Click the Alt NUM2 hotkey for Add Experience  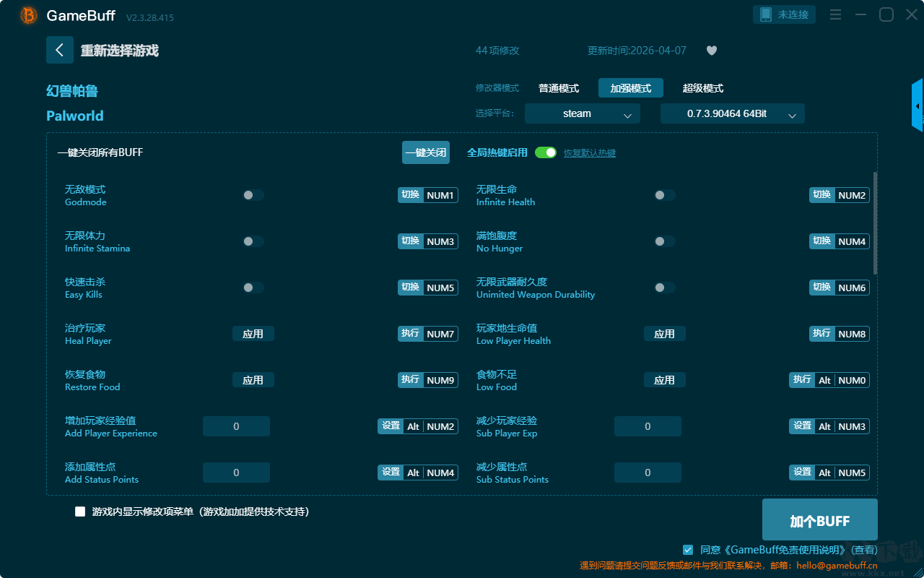[x=418, y=426]
